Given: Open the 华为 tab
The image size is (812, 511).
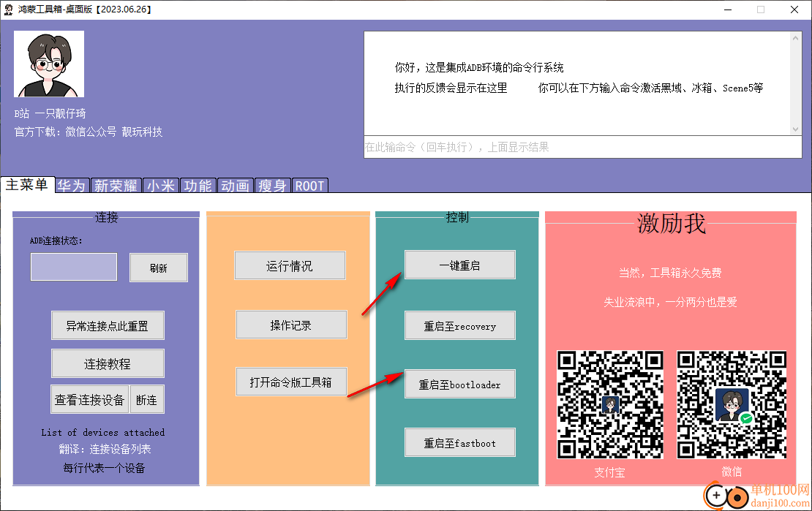Looking at the screenshot, I should (72, 186).
